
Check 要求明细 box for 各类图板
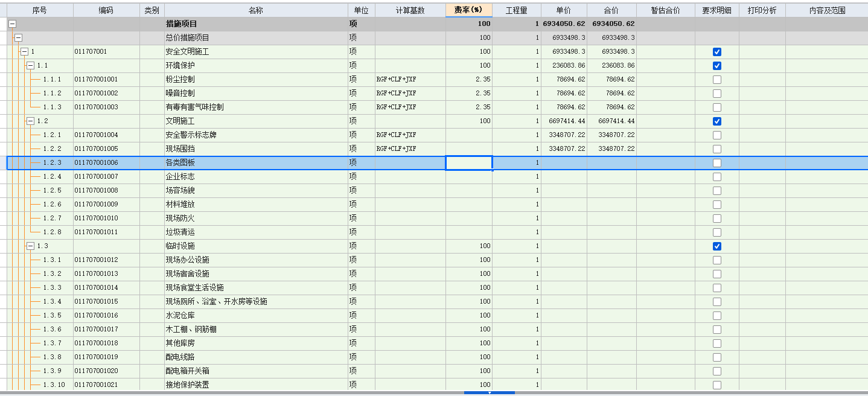click(716, 163)
